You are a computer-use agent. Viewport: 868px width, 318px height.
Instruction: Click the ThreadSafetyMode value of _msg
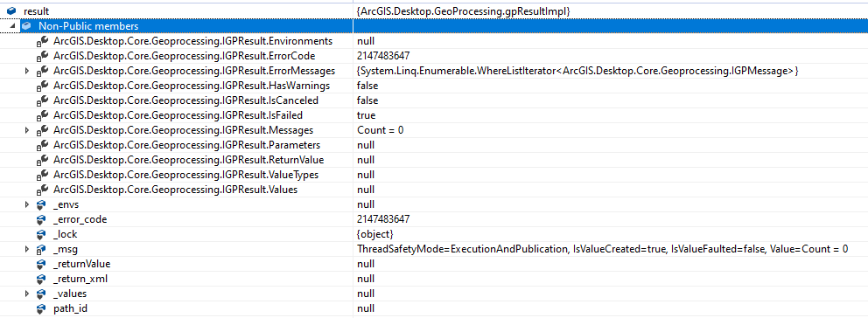[602, 250]
